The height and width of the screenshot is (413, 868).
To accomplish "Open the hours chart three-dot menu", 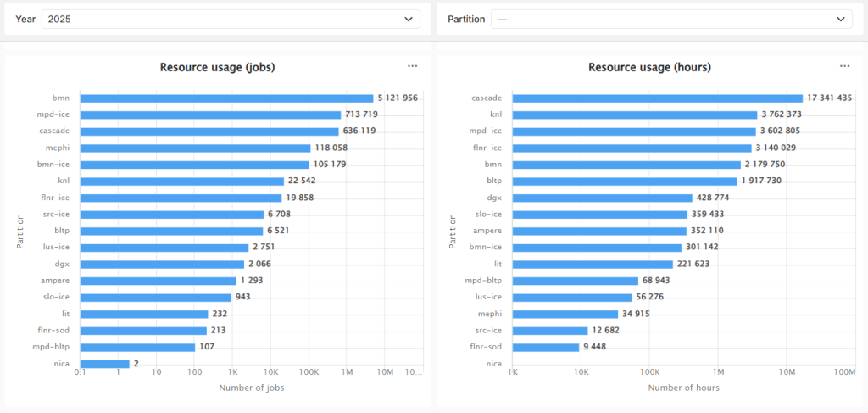I will (x=844, y=66).
